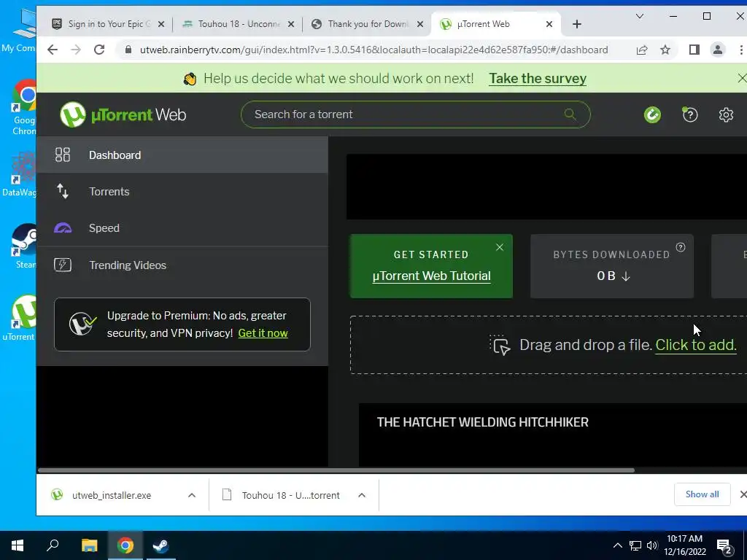Close the Sign in to Your Epic tab
Image resolution: width=747 pixels, height=560 pixels.
pos(161,24)
